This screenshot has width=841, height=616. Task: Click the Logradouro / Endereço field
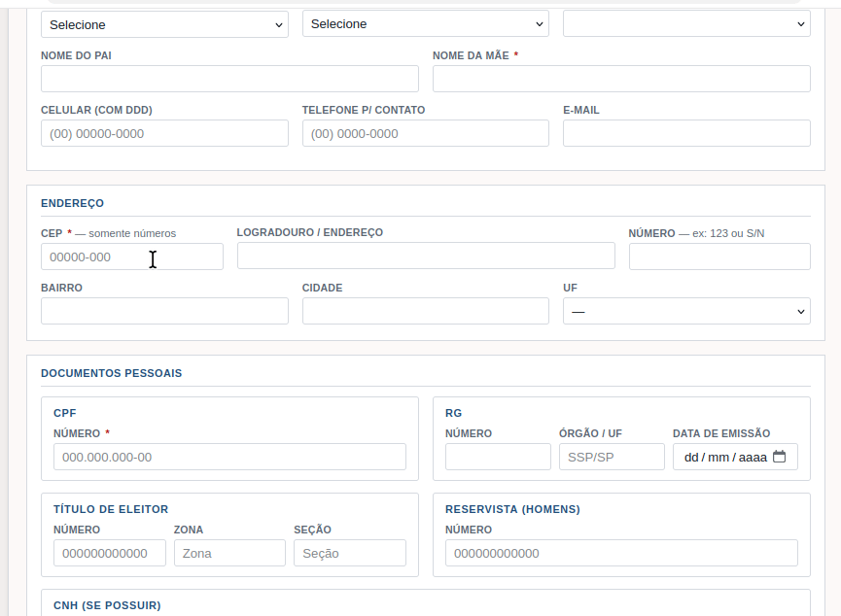pos(426,256)
